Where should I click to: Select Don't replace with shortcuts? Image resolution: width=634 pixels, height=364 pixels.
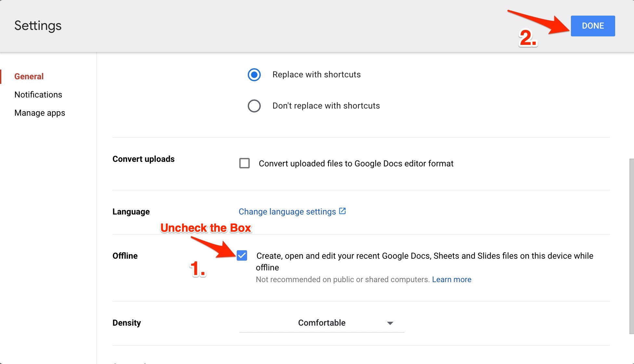pos(254,106)
